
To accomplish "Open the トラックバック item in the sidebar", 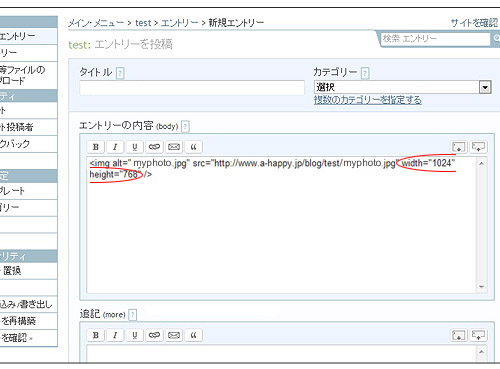I will 28,144.
